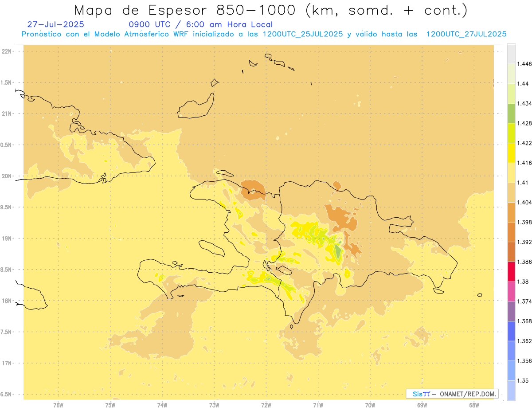
Task: Click legend value 1.374
Action: tap(524, 301)
